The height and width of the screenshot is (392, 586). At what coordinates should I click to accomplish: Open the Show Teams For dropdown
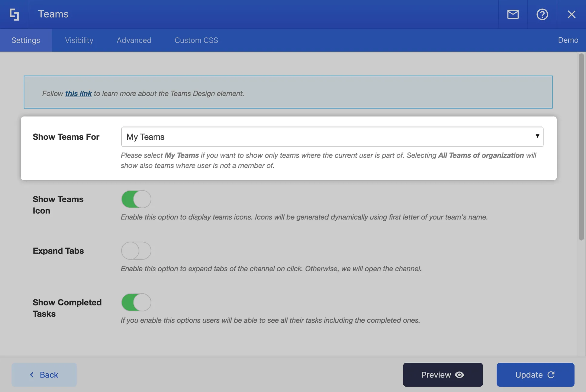[332, 137]
